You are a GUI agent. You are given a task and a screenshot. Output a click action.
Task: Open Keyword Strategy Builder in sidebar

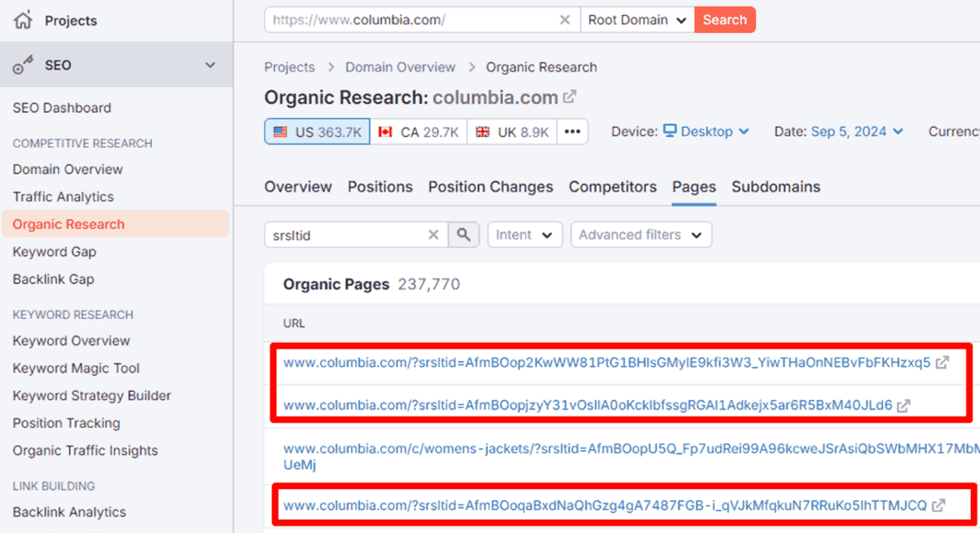coord(92,395)
